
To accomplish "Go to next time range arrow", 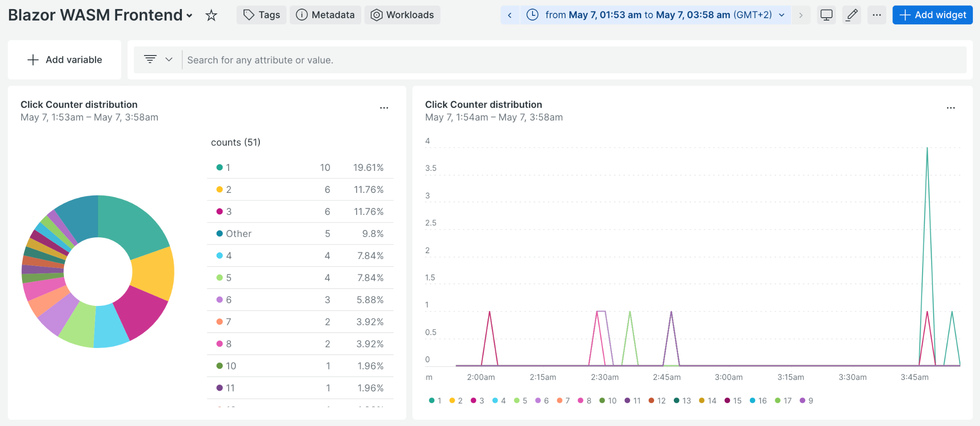I will coord(801,15).
